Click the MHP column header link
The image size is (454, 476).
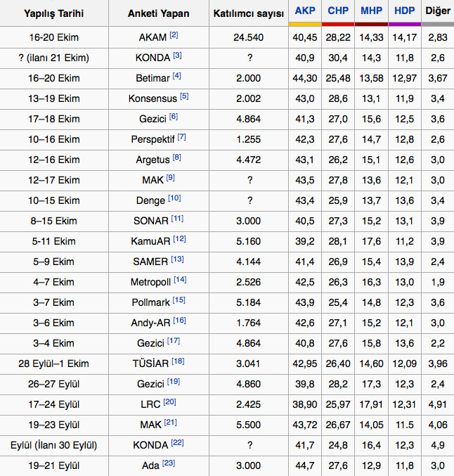[372, 12]
